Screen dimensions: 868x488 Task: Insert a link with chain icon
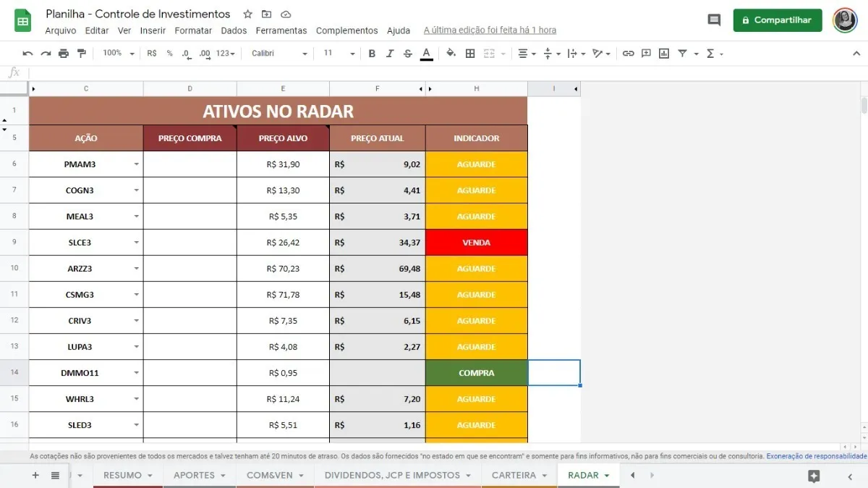[x=629, y=54]
